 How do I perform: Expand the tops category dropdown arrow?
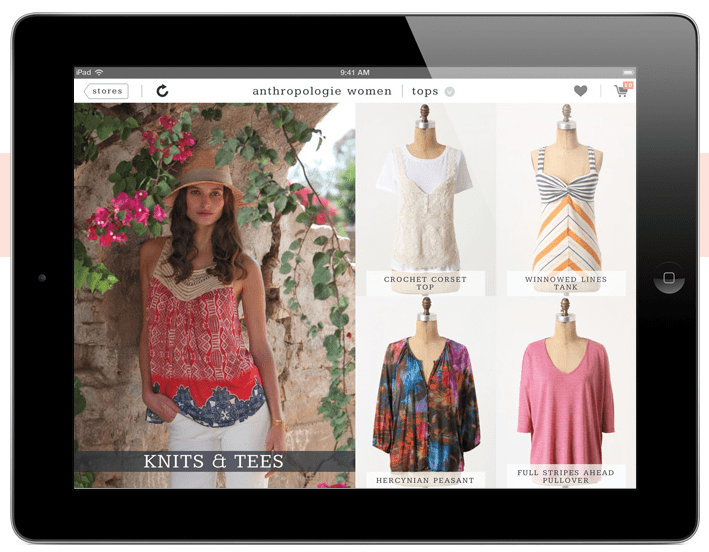pyautogui.click(x=449, y=92)
